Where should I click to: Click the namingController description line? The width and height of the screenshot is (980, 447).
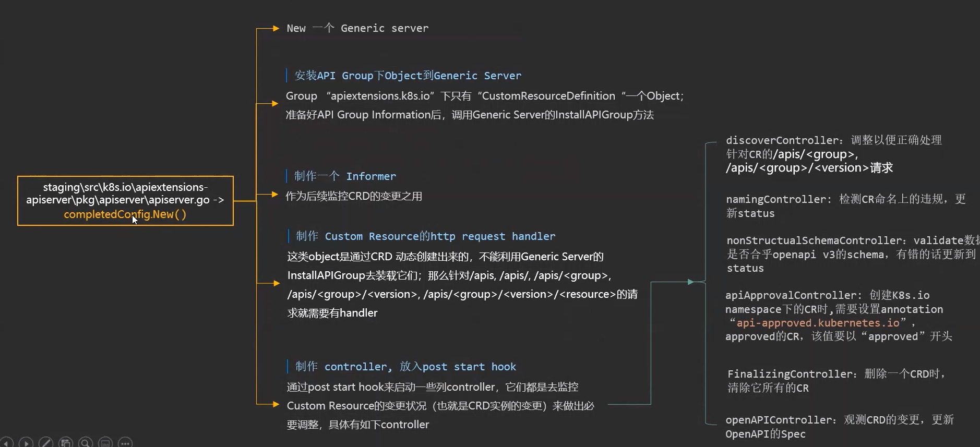846,199
